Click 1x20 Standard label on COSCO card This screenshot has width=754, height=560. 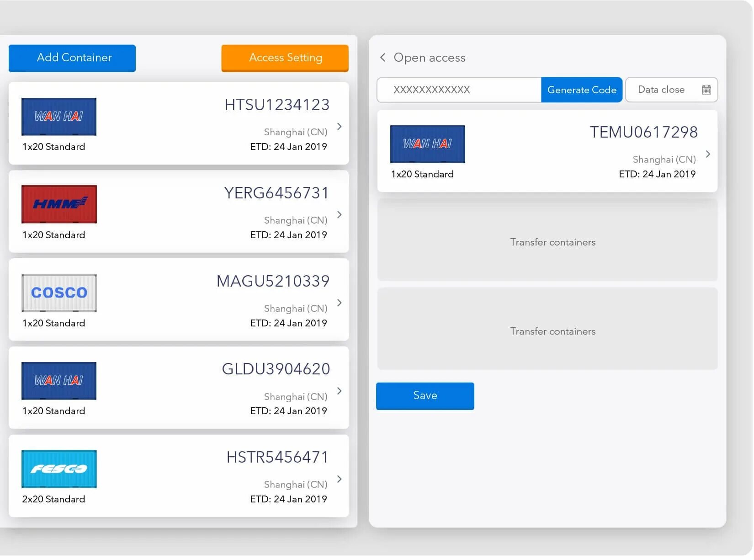(x=53, y=323)
